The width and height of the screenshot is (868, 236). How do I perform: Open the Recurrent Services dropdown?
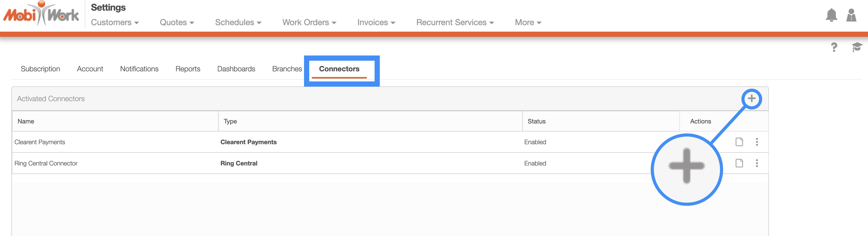[x=454, y=23]
